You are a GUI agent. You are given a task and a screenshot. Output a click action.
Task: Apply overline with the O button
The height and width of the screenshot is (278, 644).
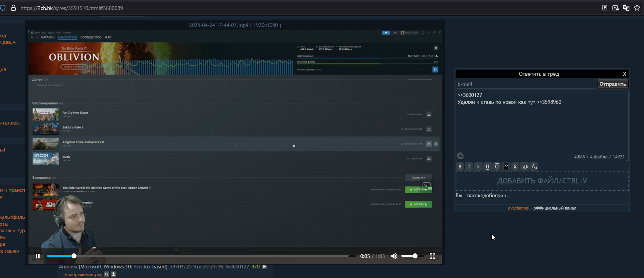click(497, 166)
